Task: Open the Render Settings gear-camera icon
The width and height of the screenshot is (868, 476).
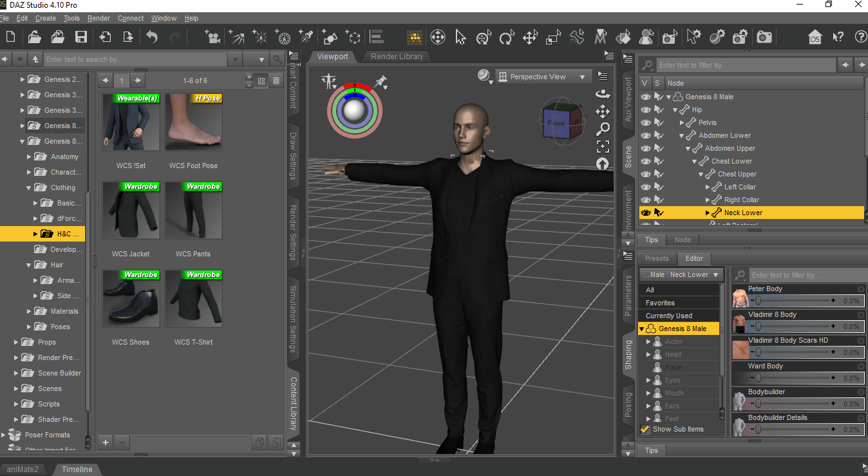Action: (741, 37)
